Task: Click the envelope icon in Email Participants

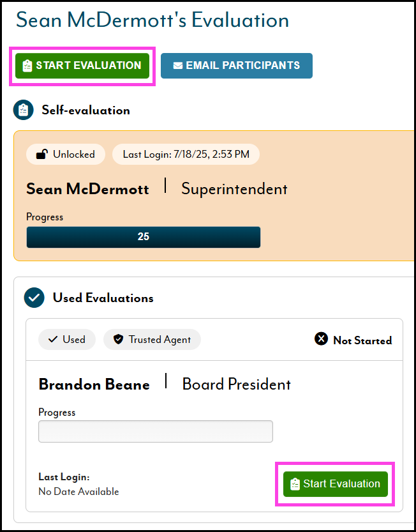Action: 178,66
